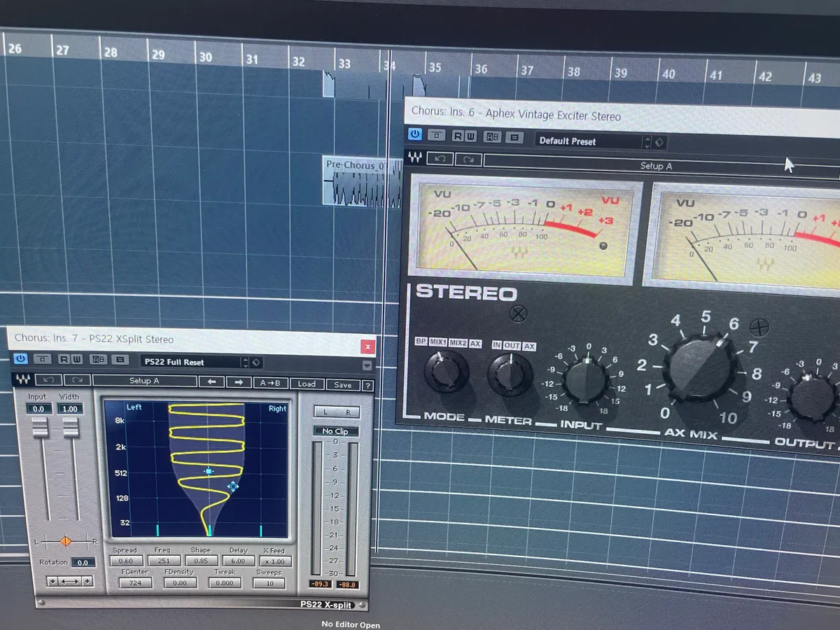Open the PS22 Full Reset preset dropdown
The height and width of the screenshot is (630, 840).
[x=193, y=362]
